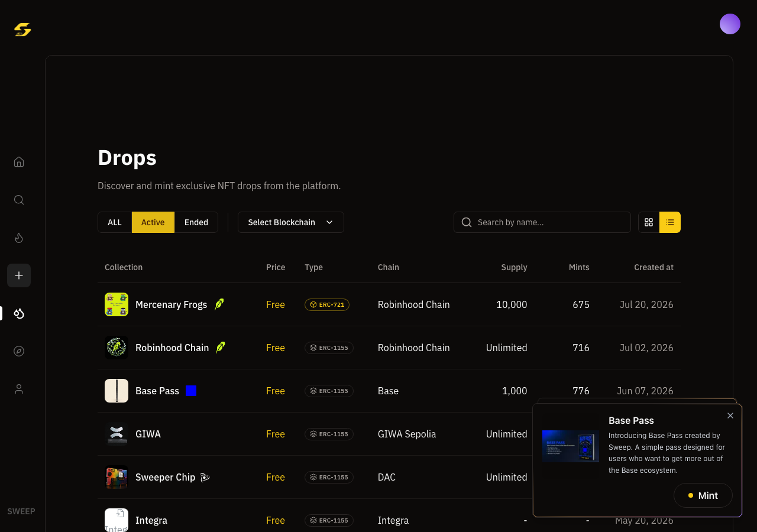Click the Supply column header

514,267
